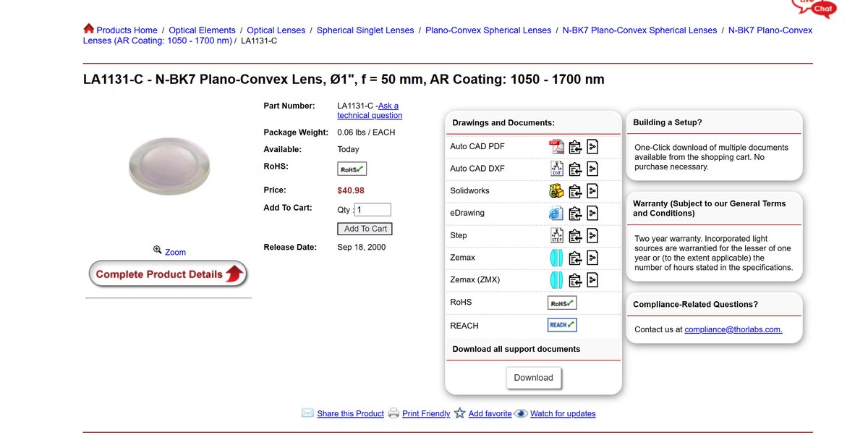Click Watch for updates link

[563, 414]
